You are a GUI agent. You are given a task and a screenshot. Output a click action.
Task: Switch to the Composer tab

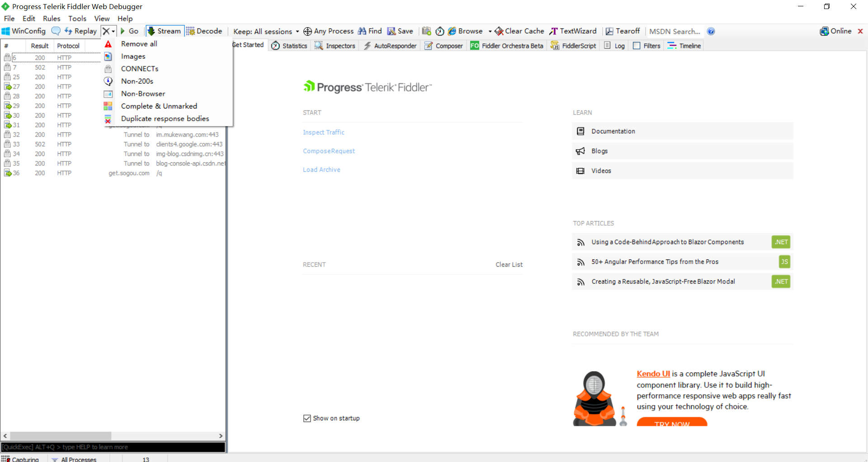click(x=444, y=46)
